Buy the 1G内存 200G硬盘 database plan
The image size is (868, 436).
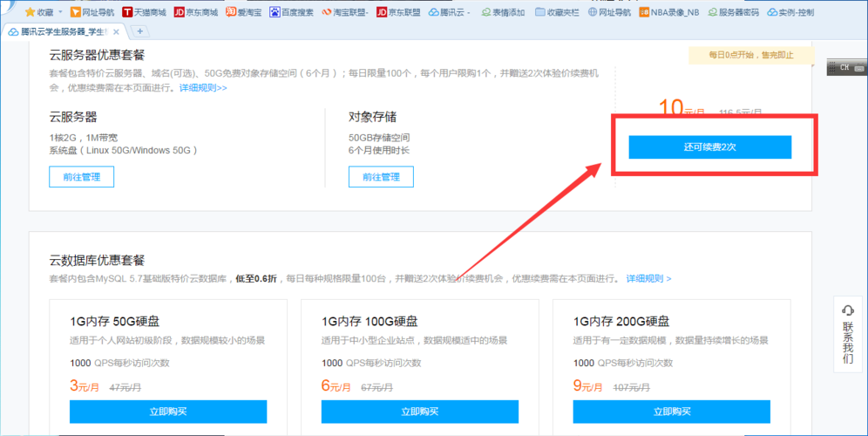[x=672, y=412]
